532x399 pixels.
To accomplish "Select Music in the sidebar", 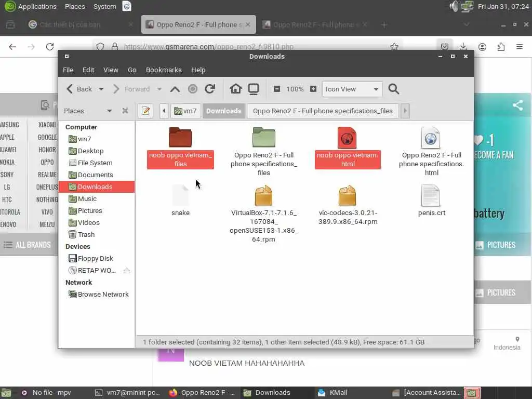I will [97, 199].
